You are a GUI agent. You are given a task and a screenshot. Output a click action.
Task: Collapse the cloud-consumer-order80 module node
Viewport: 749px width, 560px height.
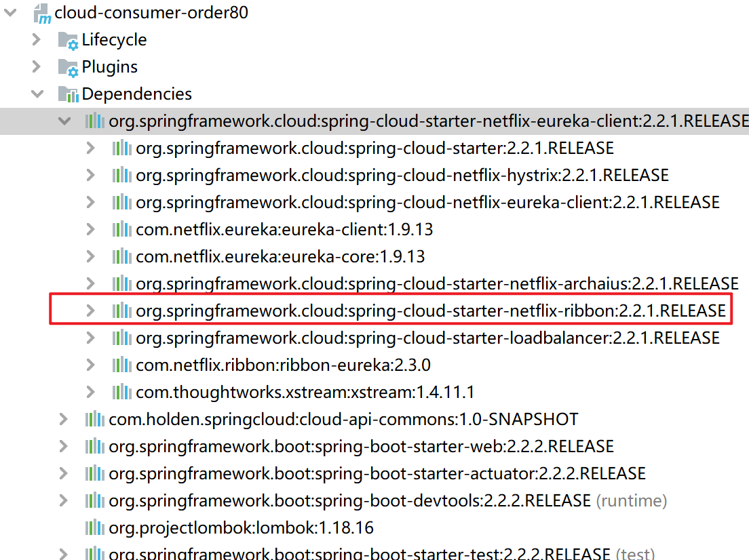tap(9, 13)
